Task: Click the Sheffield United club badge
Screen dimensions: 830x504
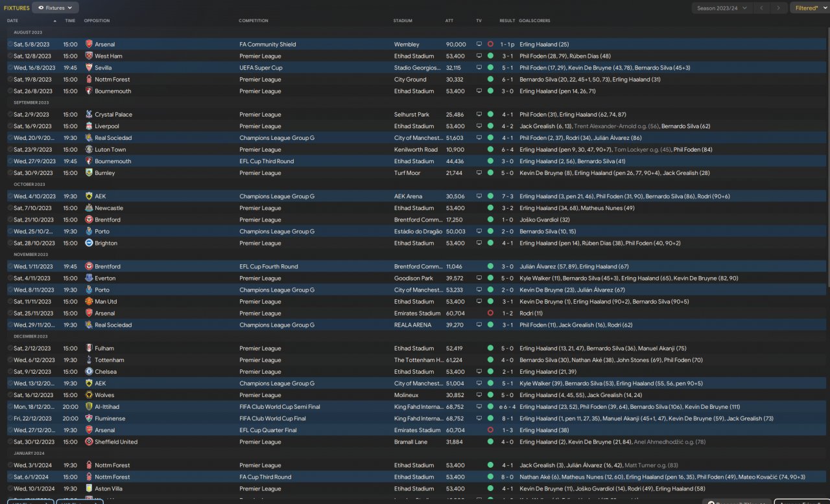Action: click(89, 441)
